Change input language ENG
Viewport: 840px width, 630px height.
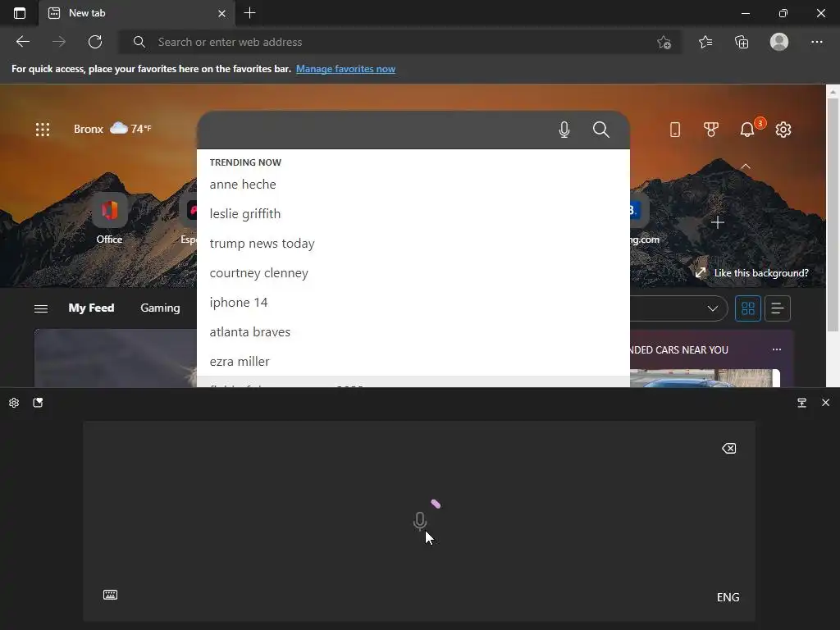pyautogui.click(x=728, y=597)
